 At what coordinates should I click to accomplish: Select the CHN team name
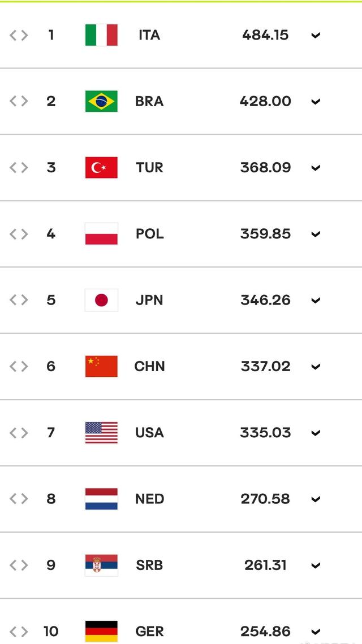(x=149, y=366)
